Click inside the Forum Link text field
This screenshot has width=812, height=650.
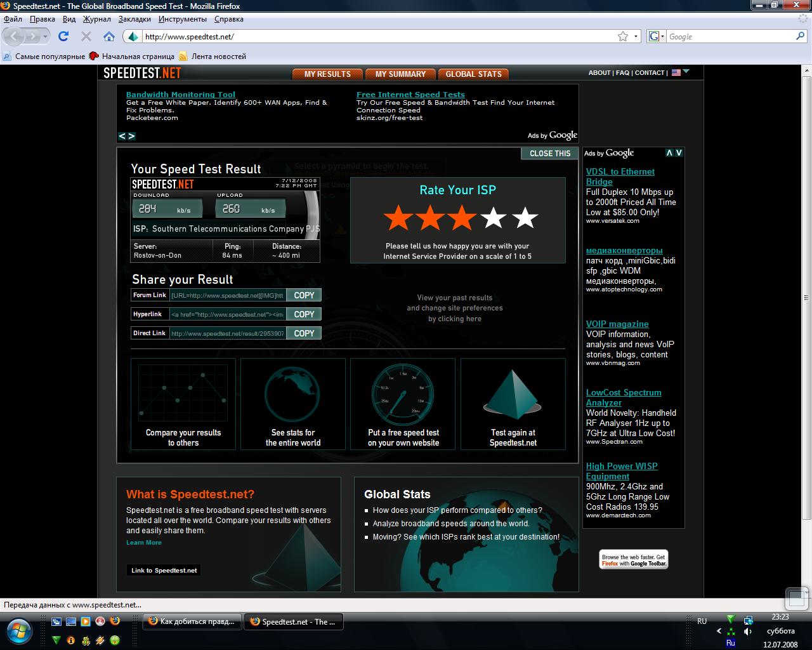pyautogui.click(x=228, y=295)
